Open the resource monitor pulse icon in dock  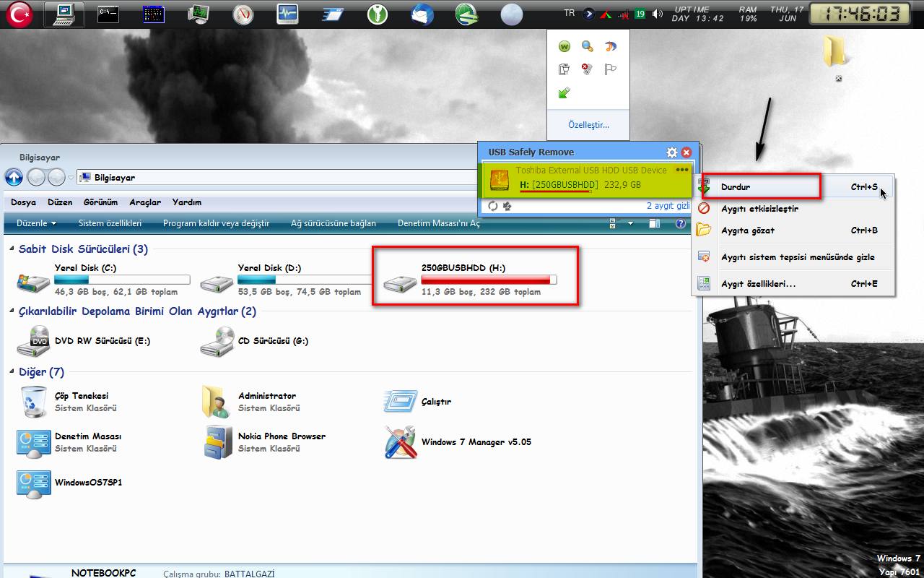[288, 13]
